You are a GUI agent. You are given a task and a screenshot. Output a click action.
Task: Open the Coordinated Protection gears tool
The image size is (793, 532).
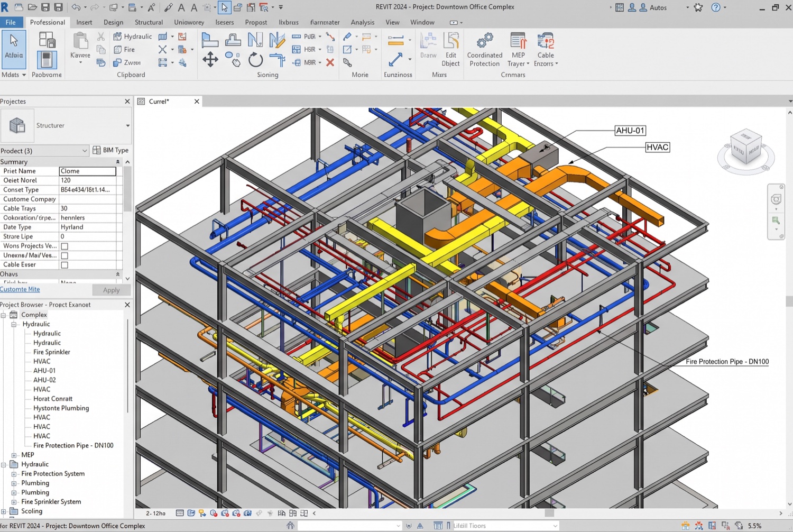coord(485,50)
